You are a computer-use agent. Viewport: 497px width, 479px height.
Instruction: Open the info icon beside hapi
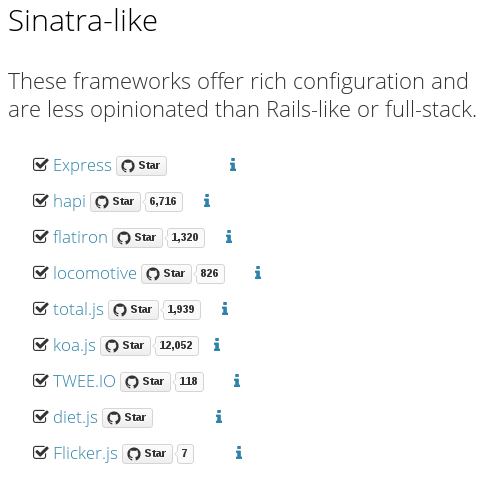click(207, 201)
